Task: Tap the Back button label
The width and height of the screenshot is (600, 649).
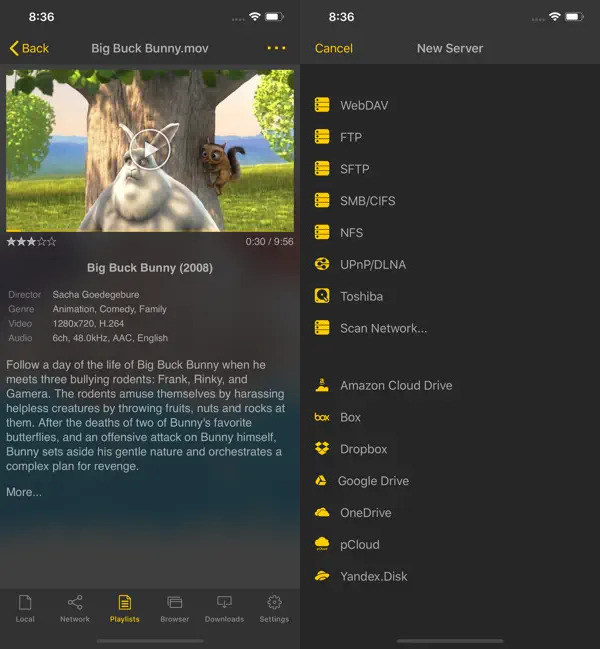Action: tap(35, 48)
